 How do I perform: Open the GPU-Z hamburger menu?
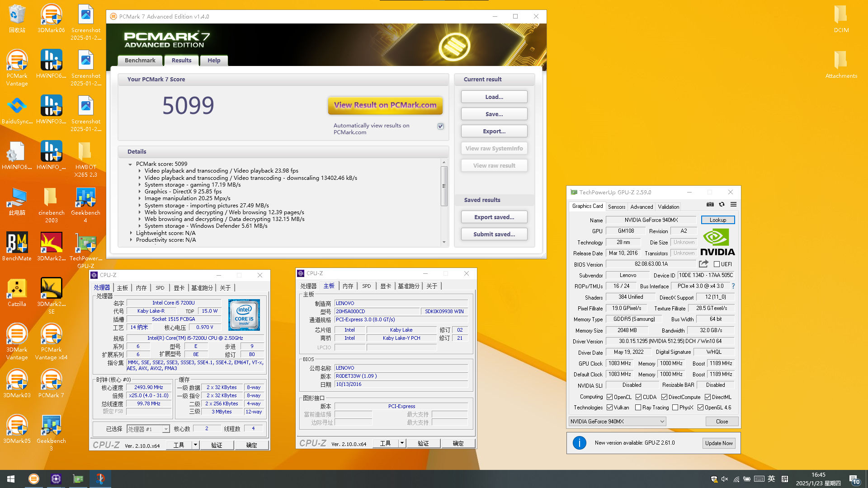click(x=733, y=205)
